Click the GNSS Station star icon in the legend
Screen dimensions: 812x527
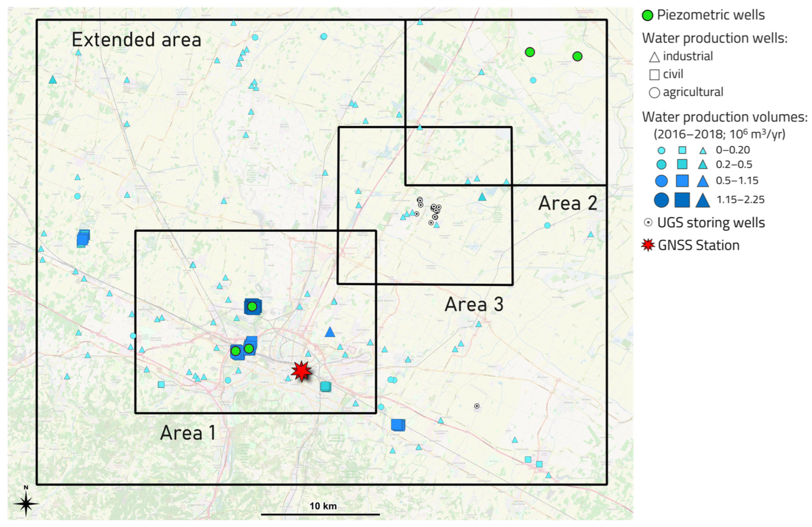coord(648,245)
